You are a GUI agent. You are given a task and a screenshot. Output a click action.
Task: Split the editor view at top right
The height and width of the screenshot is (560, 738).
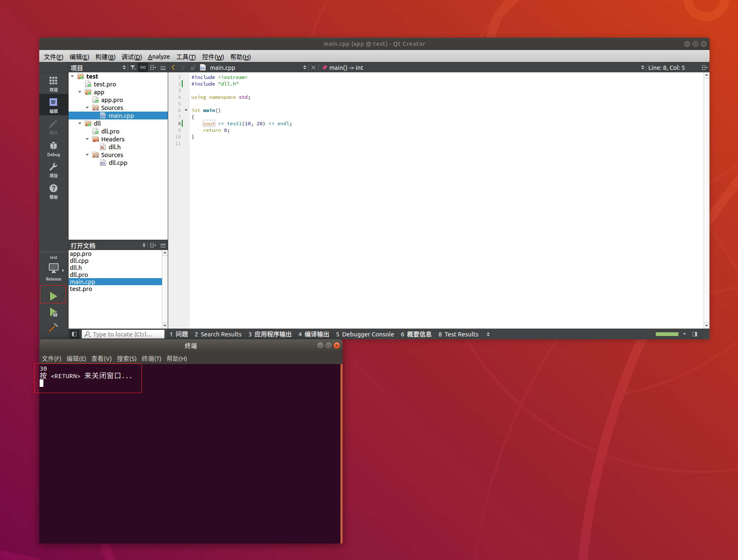tap(705, 67)
